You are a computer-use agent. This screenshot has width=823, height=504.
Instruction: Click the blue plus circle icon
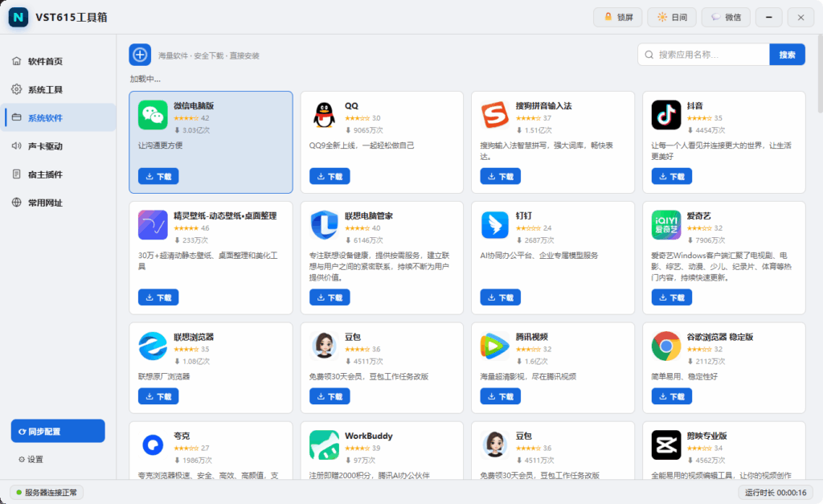point(140,55)
